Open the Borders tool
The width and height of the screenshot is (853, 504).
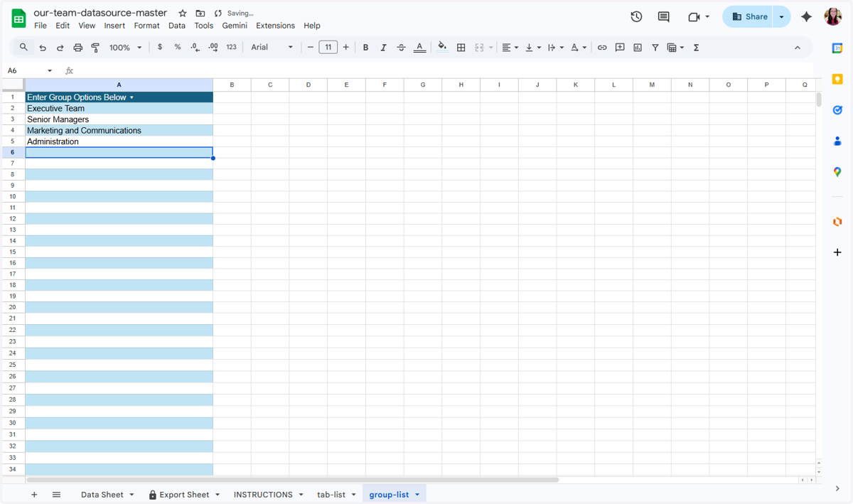tap(461, 48)
